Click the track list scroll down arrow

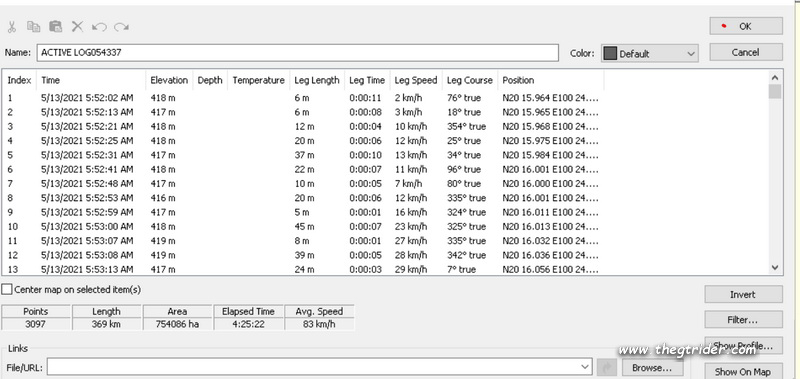pos(775,267)
